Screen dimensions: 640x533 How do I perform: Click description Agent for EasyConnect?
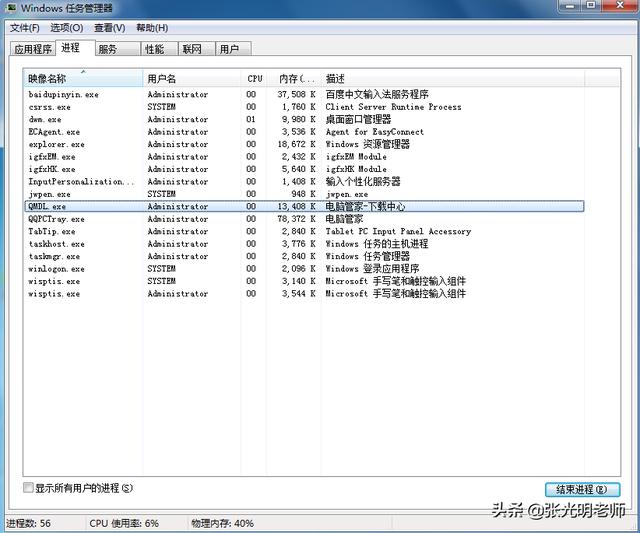(x=374, y=132)
